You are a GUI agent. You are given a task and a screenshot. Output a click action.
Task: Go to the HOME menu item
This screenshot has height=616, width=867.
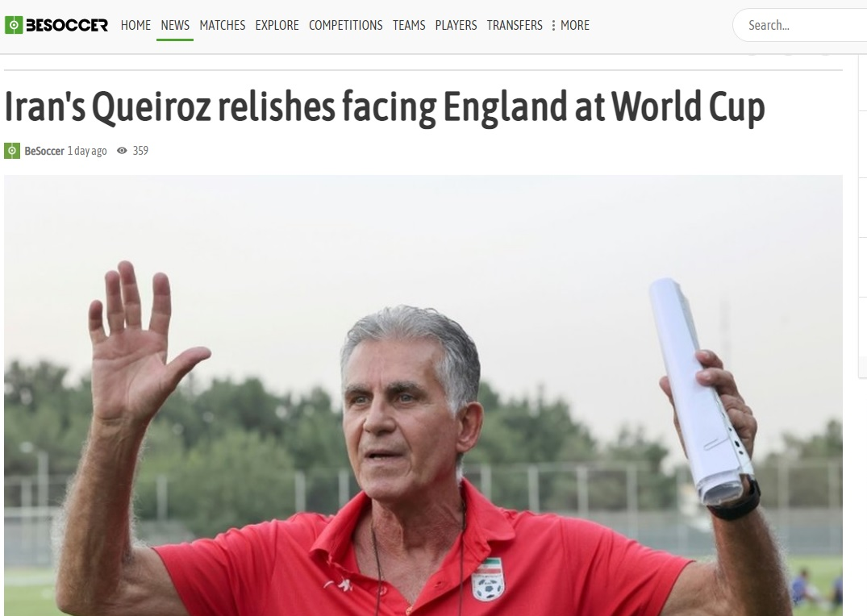point(135,26)
